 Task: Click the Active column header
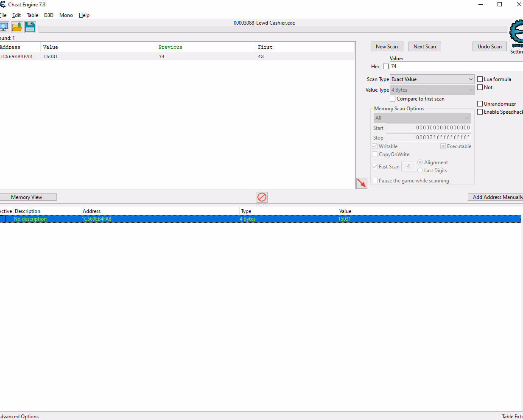[x=6, y=211]
